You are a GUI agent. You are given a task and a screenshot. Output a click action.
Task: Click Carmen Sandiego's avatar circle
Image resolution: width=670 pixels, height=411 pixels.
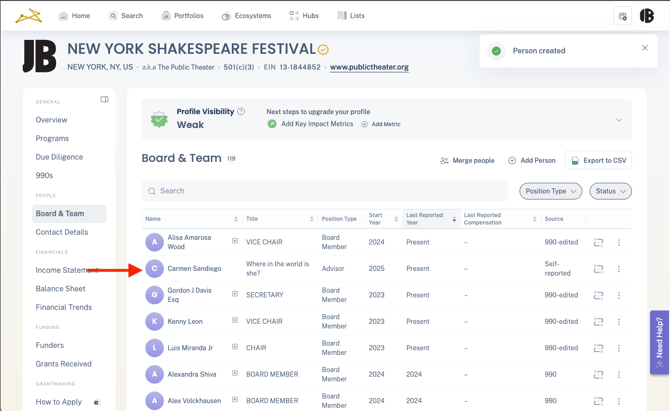click(154, 269)
